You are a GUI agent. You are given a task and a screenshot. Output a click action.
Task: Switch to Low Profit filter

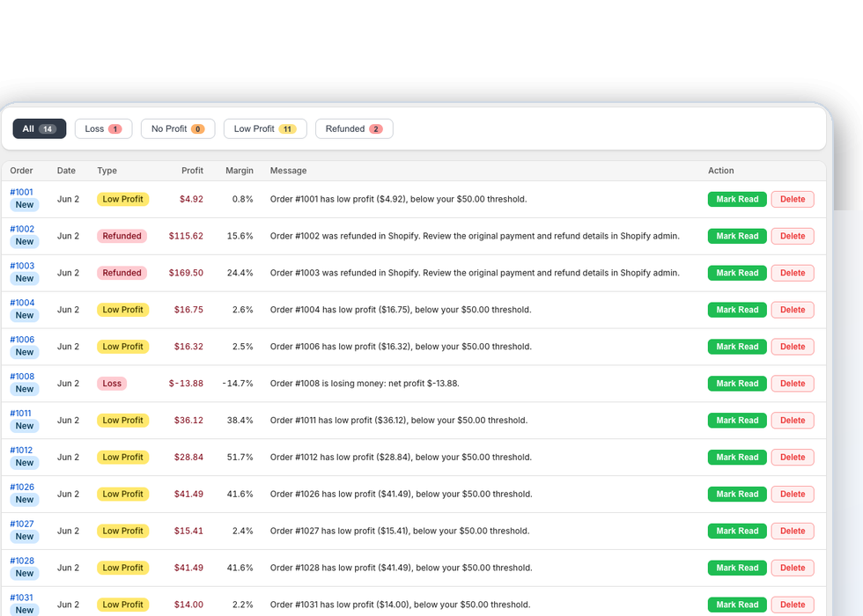point(265,128)
